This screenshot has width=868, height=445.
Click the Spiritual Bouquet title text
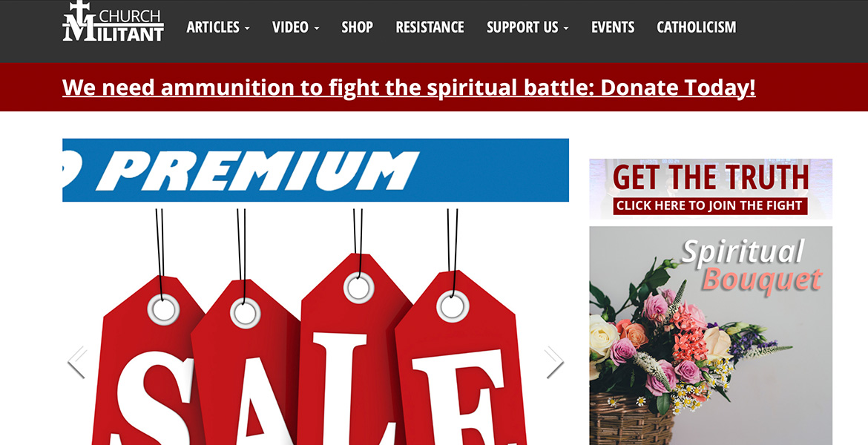(752, 266)
